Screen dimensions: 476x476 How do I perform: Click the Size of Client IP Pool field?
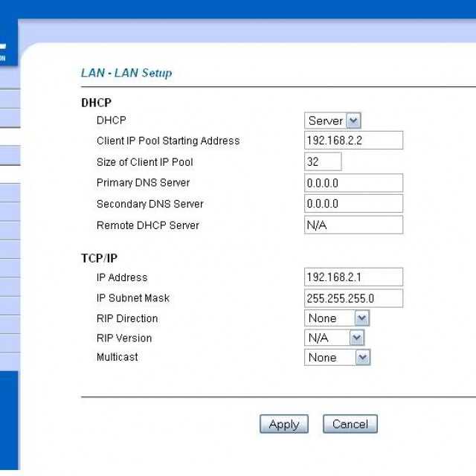323,161
